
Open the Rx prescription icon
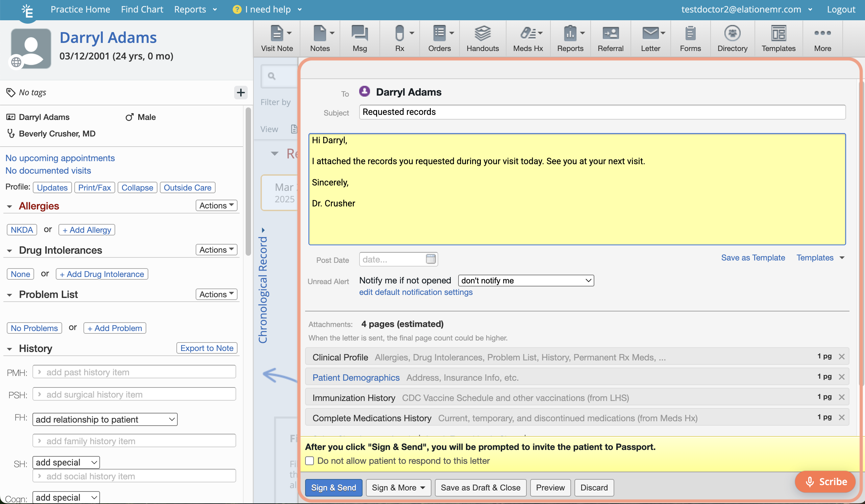click(399, 39)
